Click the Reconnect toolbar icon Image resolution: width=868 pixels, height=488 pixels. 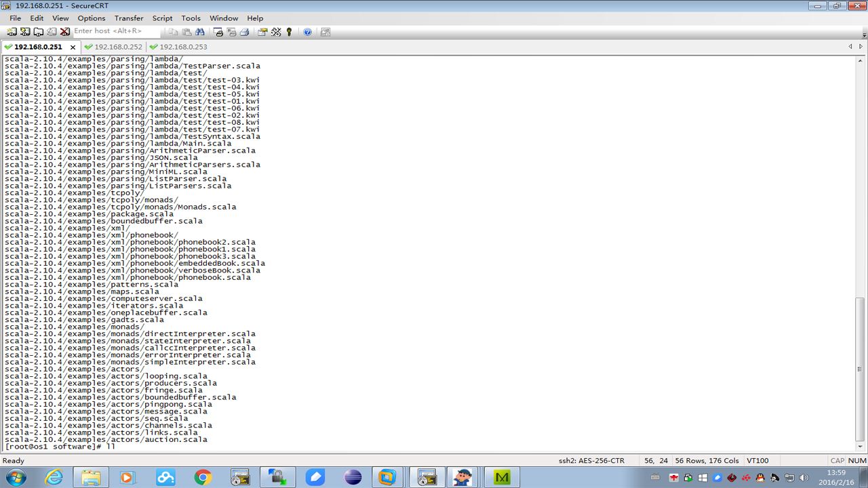coord(52,32)
